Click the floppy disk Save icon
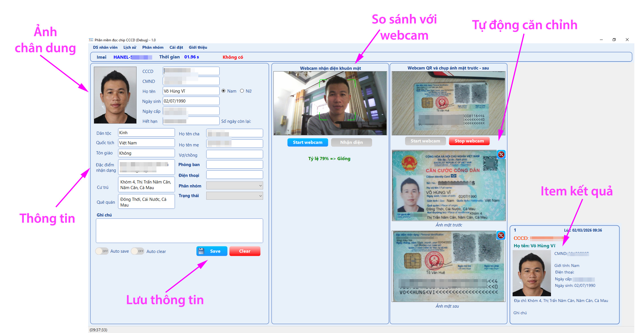Viewport: 644px width, 333px height. [201, 251]
